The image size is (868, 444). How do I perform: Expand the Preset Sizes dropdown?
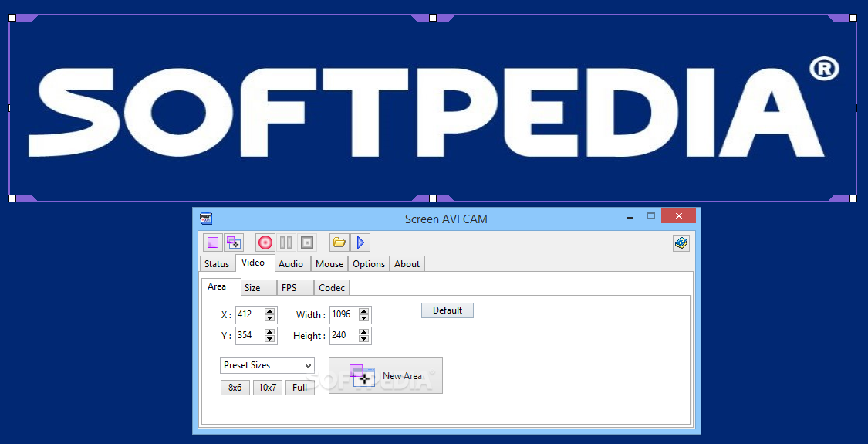(268, 365)
